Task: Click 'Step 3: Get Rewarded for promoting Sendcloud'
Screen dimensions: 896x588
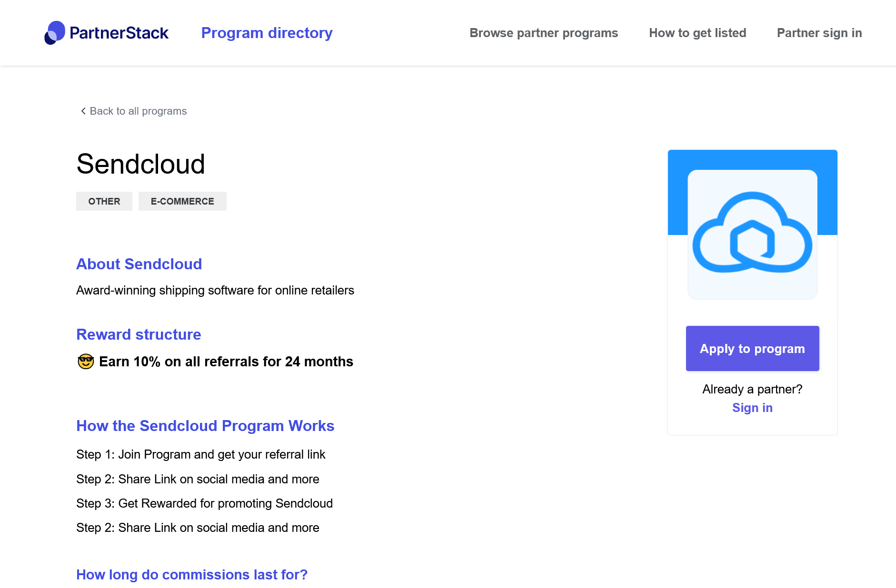Action: point(204,503)
